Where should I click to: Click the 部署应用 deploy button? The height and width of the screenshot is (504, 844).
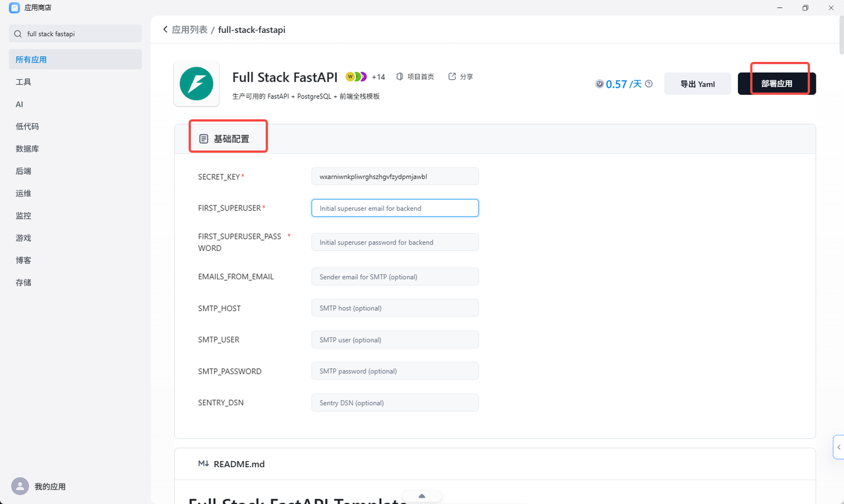(x=777, y=84)
